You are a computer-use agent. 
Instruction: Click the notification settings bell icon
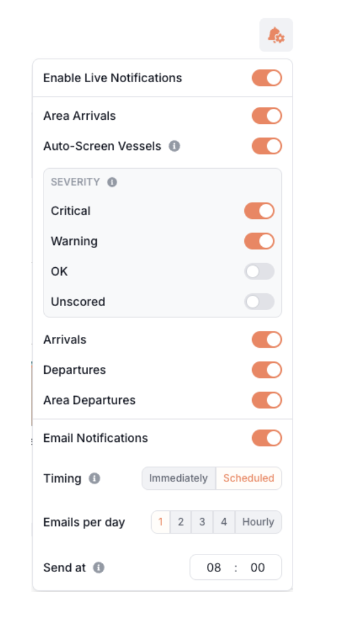pyautogui.click(x=276, y=35)
